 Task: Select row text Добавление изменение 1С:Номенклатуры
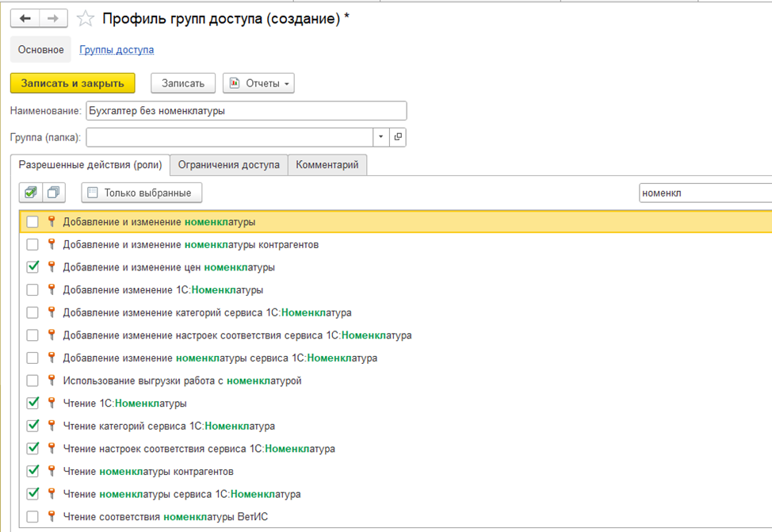[x=163, y=289]
